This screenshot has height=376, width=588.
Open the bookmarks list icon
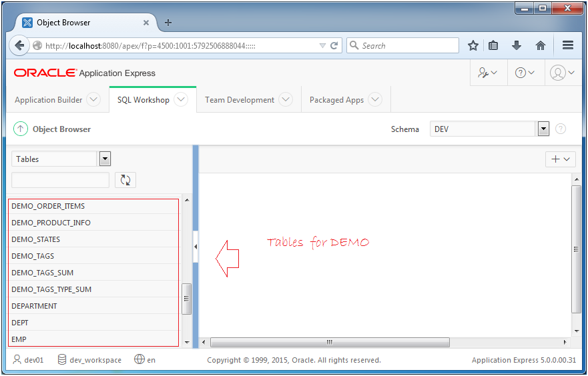point(493,46)
